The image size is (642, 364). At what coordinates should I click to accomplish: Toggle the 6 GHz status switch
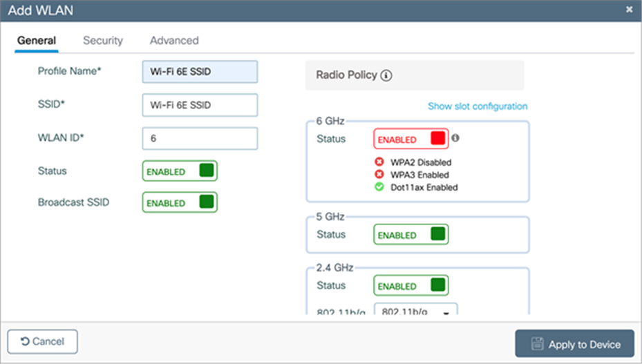coord(411,139)
